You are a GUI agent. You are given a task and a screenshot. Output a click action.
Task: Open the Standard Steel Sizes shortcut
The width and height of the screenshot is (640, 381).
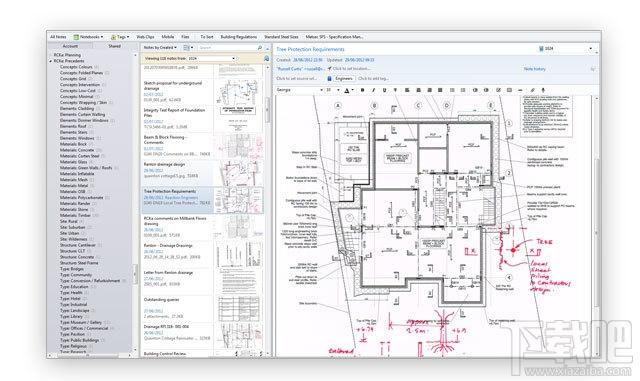pyautogui.click(x=281, y=37)
